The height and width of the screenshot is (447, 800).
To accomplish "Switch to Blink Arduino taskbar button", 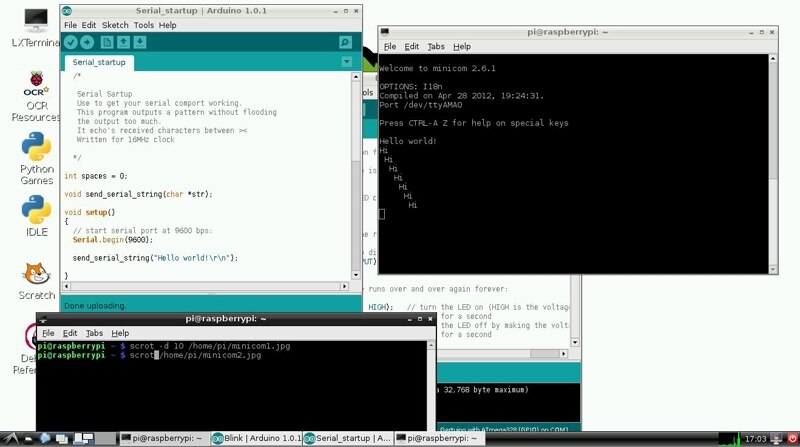I will 256,438.
